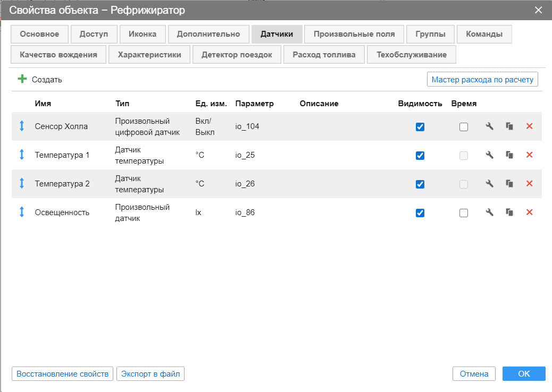Click sensor name Освещенность

(x=62, y=212)
